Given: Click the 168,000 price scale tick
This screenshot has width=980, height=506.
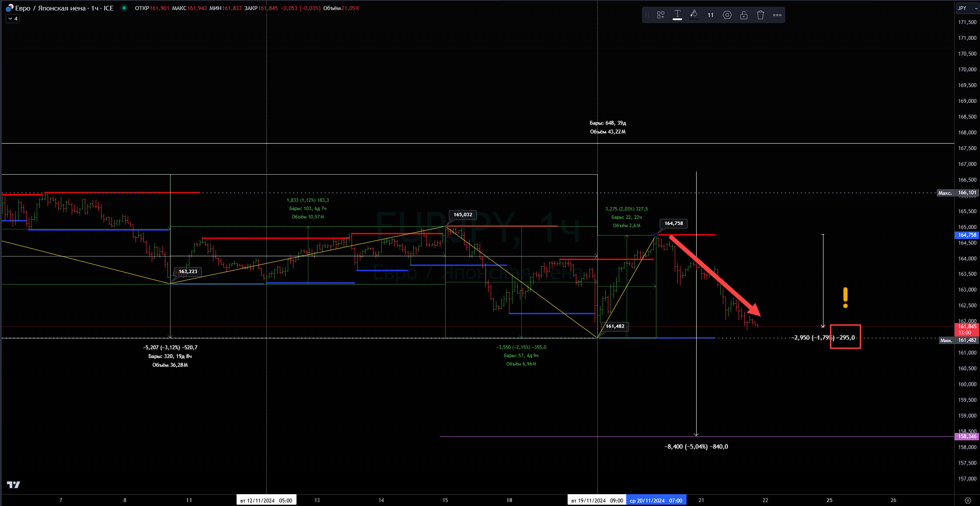Looking at the screenshot, I should point(967,133).
